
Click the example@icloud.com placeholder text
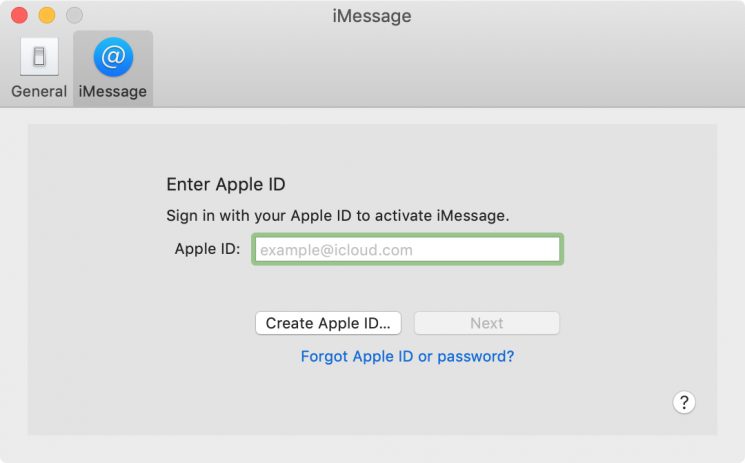pyautogui.click(x=336, y=250)
